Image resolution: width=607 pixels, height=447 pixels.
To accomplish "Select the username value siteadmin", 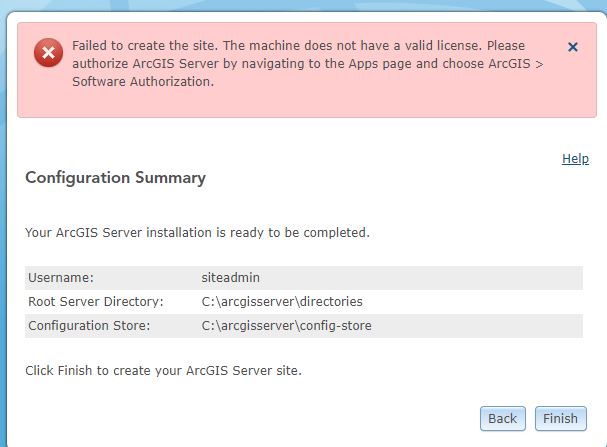I will coord(230,277).
